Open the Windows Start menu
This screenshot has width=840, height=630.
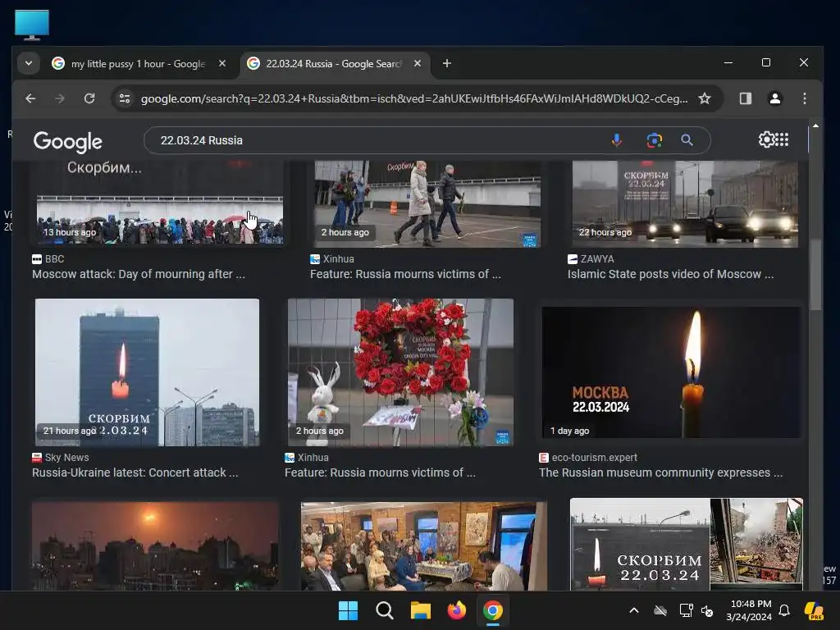(348, 610)
